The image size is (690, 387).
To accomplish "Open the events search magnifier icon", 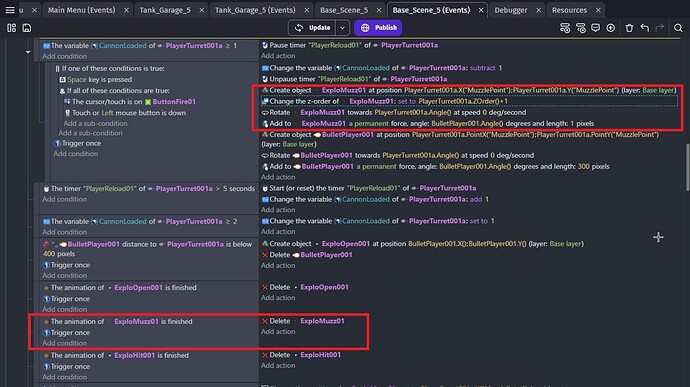I will [678, 28].
